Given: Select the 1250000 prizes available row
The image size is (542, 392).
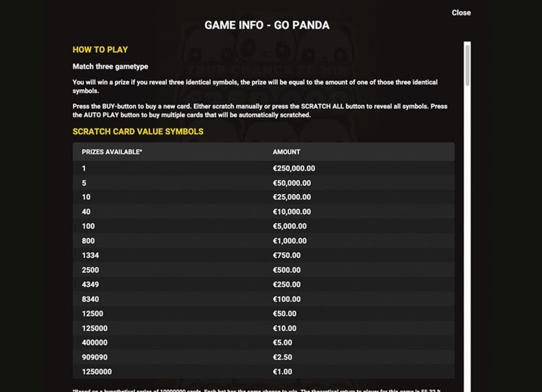Looking at the screenshot, I should pyautogui.click(x=263, y=371).
